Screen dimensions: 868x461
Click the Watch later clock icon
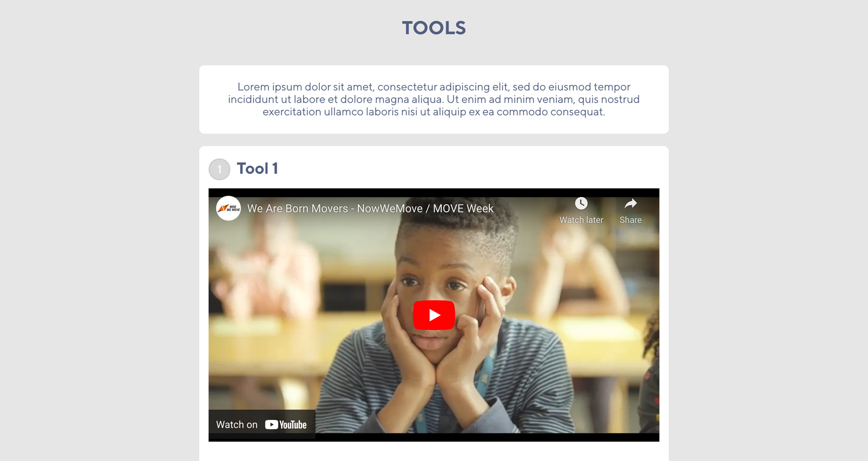click(x=581, y=203)
